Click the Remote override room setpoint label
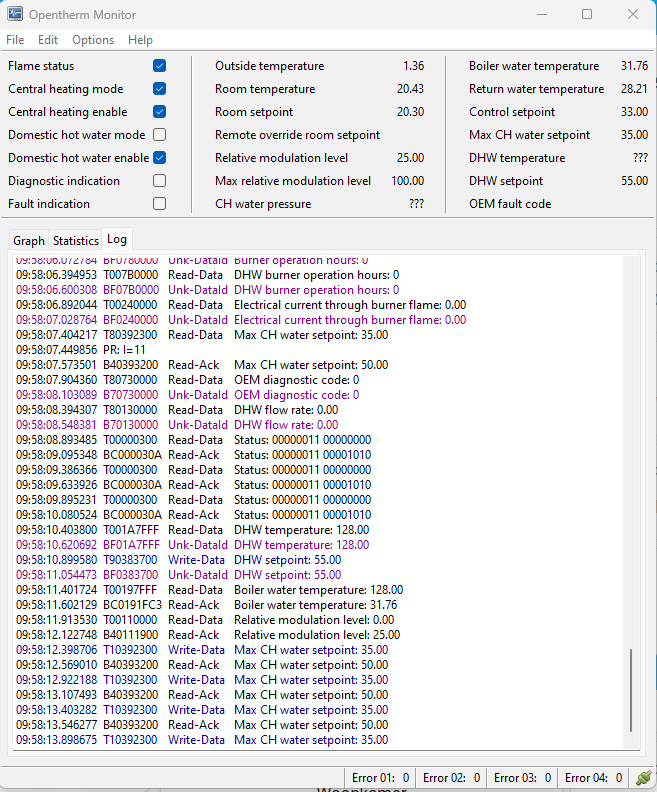 297,135
